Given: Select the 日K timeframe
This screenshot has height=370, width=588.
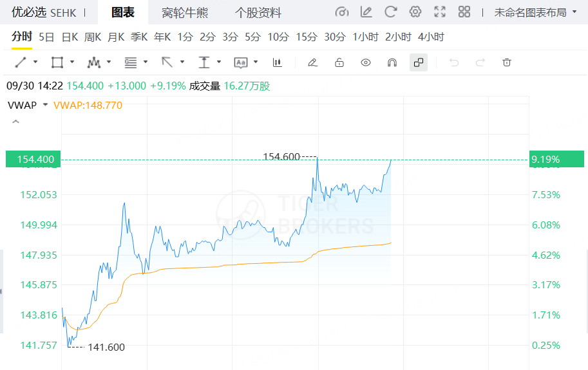Looking at the screenshot, I should tap(70, 37).
